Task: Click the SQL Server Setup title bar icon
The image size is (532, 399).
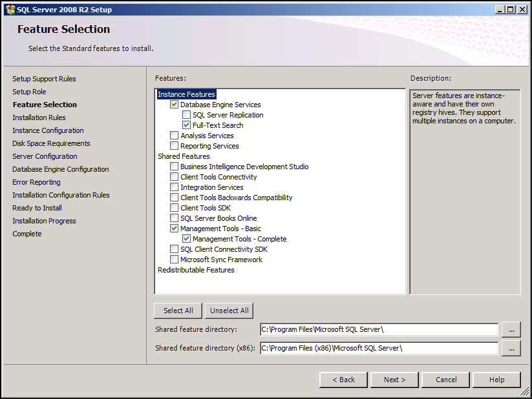Action: (x=10, y=10)
